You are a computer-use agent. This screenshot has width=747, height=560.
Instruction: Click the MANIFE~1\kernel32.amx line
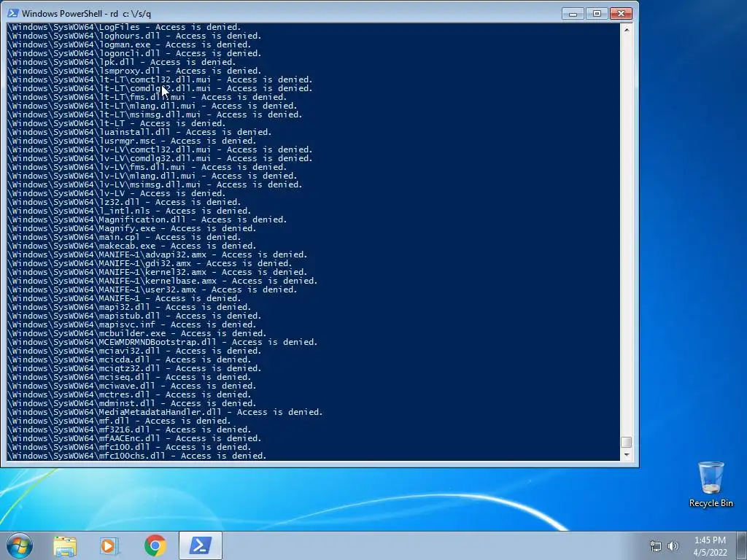(158, 272)
